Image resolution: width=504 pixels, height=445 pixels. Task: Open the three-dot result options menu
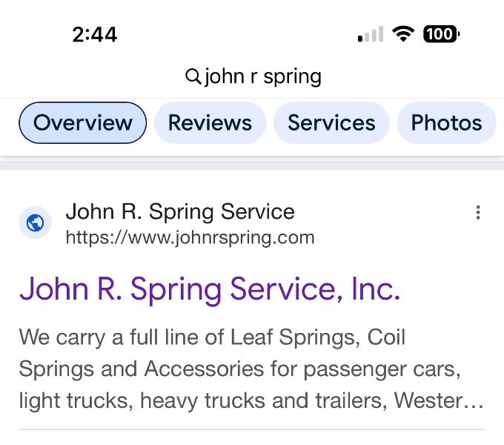tap(478, 213)
